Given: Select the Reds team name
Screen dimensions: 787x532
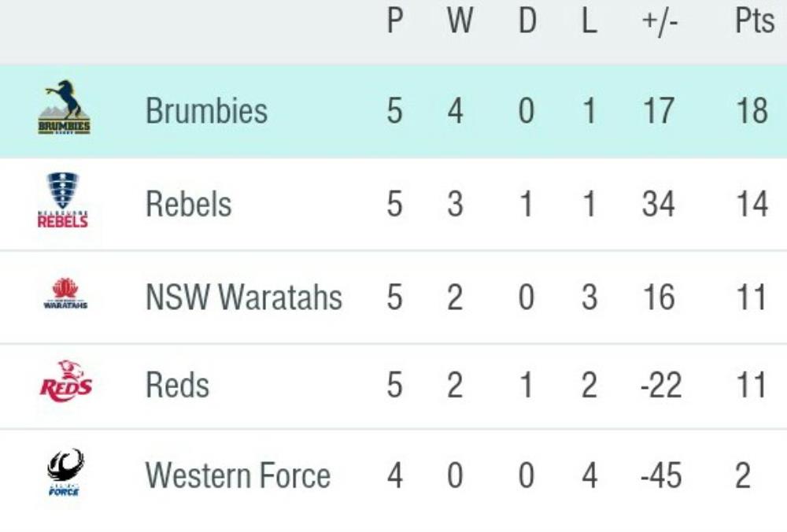Looking at the screenshot, I should coord(178,386).
